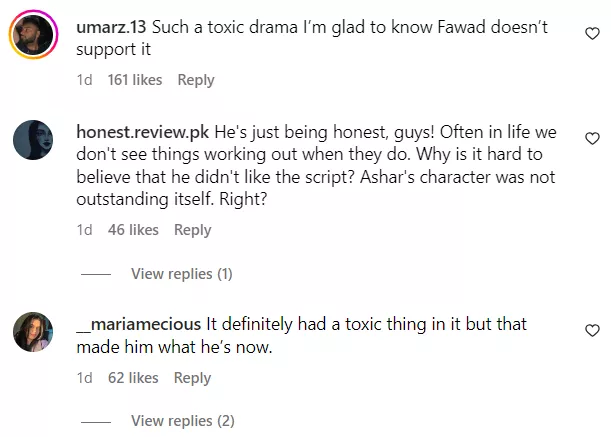Screen dimensions: 611x437
Task: Reply to umarz.13's comment
Action: pyautogui.click(x=196, y=80)
